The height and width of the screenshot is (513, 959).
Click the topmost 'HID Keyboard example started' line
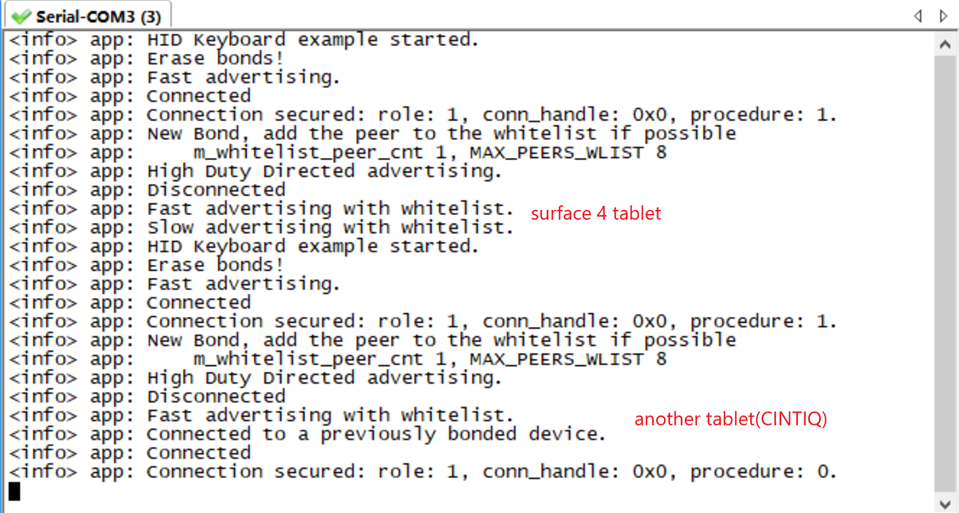(x=244, y=40)
